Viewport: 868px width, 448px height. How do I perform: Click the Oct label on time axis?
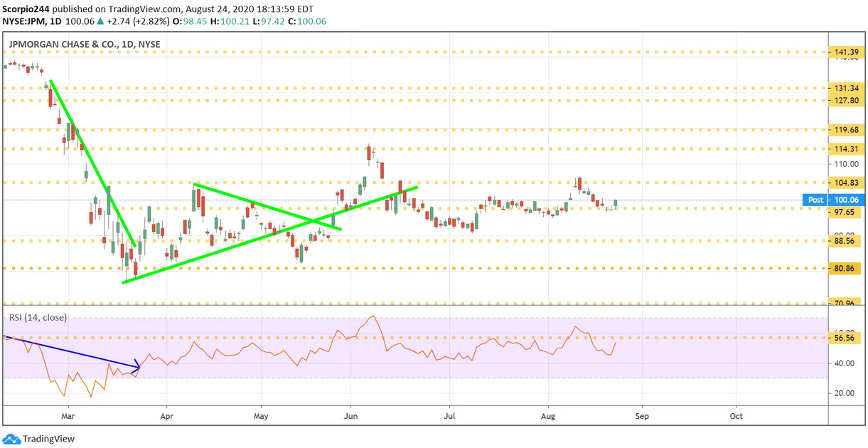(736, 415)
